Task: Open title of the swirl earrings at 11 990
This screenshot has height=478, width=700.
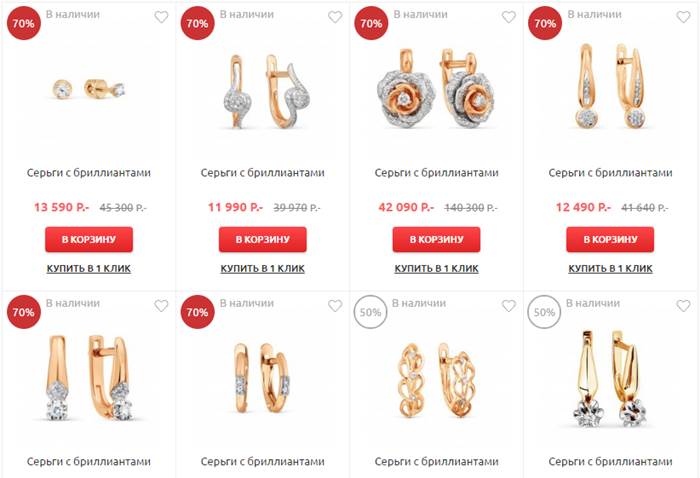Action: pos(262,173)
